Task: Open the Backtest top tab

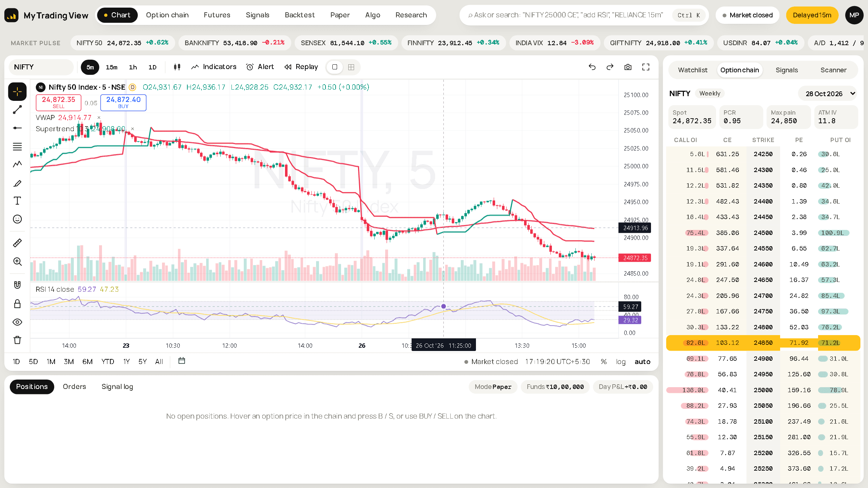Action: (299, 15)
